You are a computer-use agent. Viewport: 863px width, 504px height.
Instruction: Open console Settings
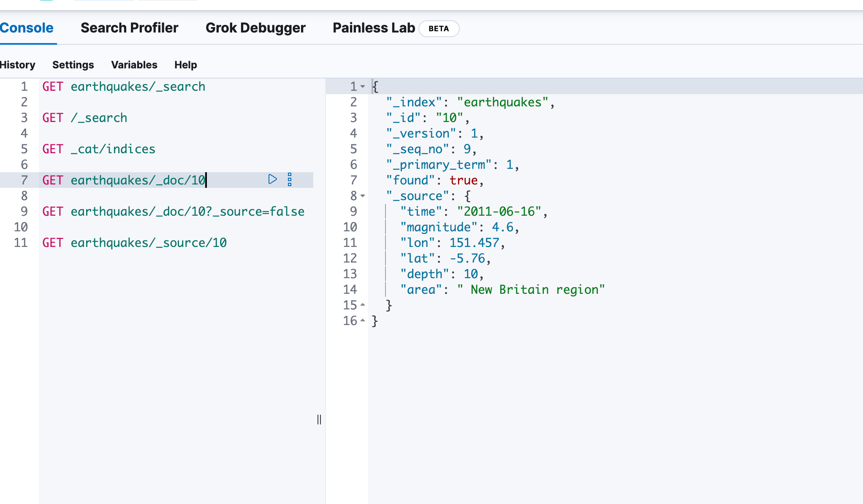(73, 65)
